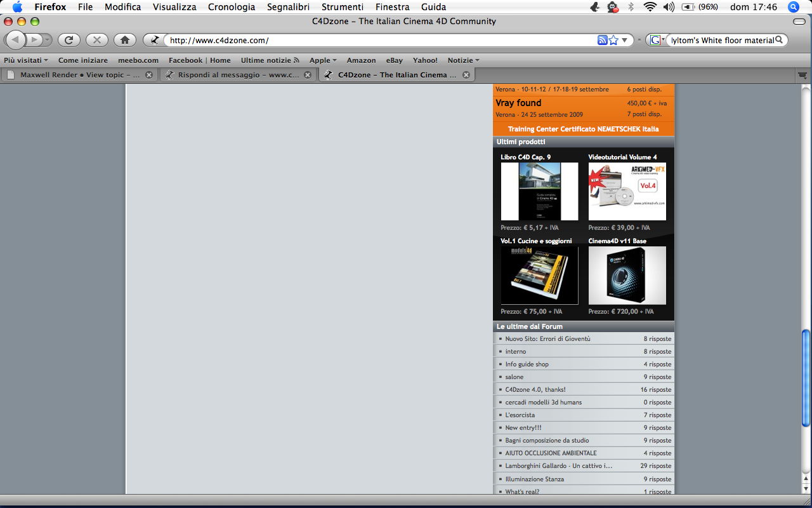Click the Bluetooth icon in the menu bar
This screenshot has width=812, height=508.
[x=631, y=7]
